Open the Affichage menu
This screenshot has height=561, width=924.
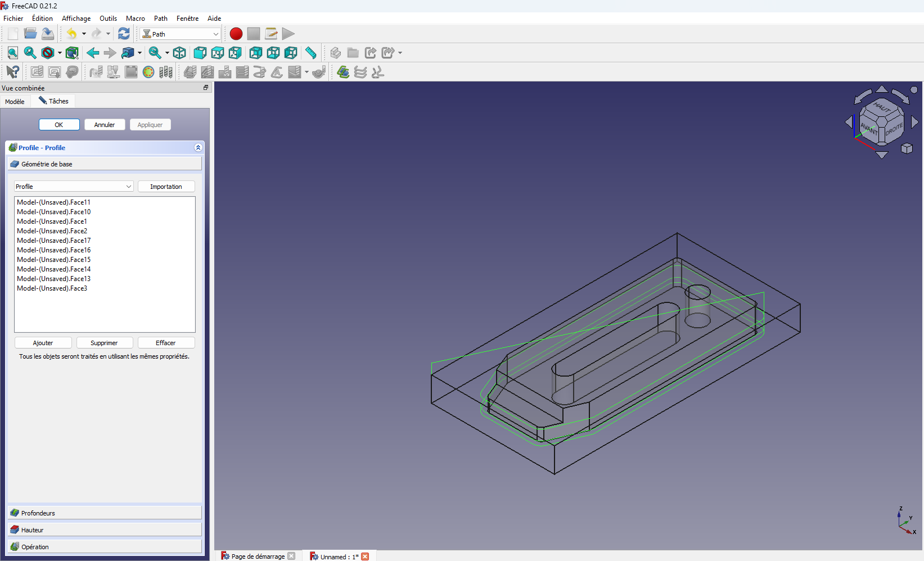point(76,18)
